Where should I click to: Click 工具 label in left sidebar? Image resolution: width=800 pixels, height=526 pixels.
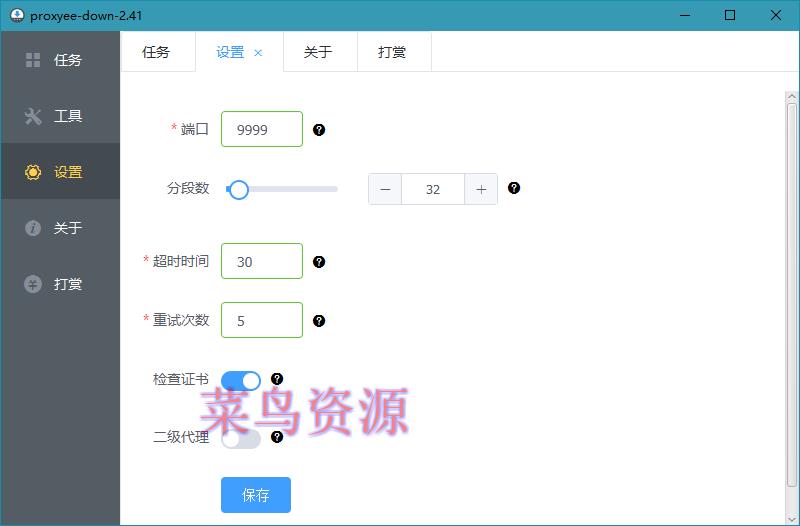pyautogui.click(x=68, y=116)
